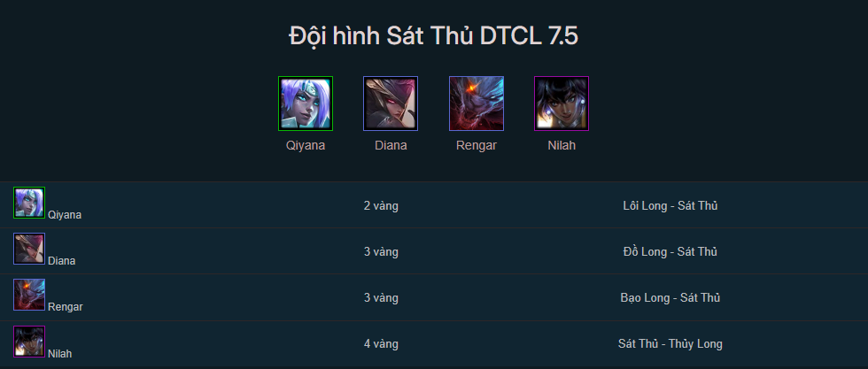
Task: Click 'Đồ Long - Sát Thủ' trait text
Action: (x=670, y=252)
